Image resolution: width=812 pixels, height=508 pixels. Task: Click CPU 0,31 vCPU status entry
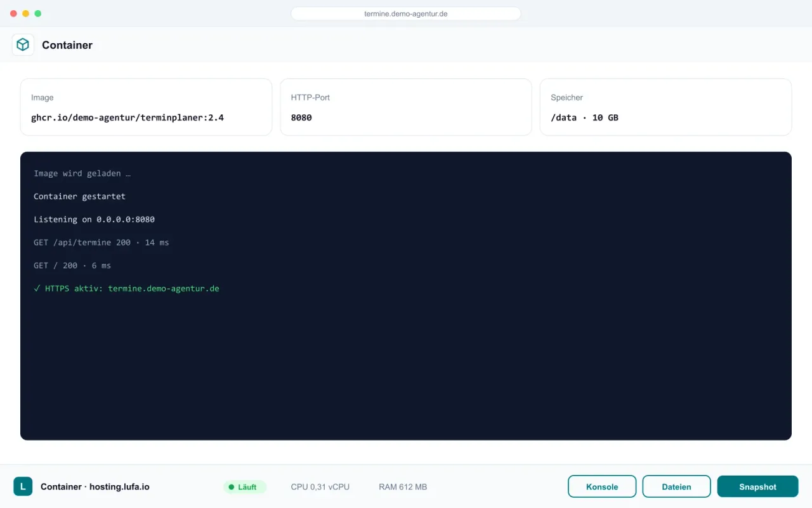320,487
